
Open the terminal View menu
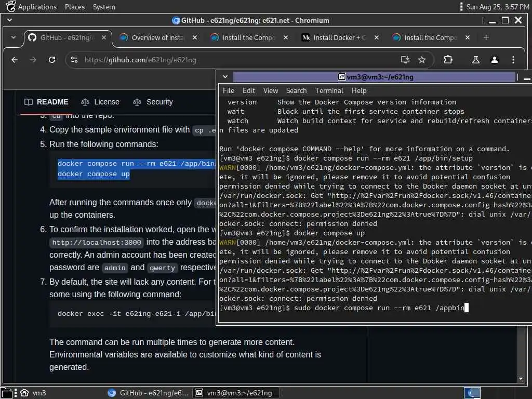pos(270,91)
